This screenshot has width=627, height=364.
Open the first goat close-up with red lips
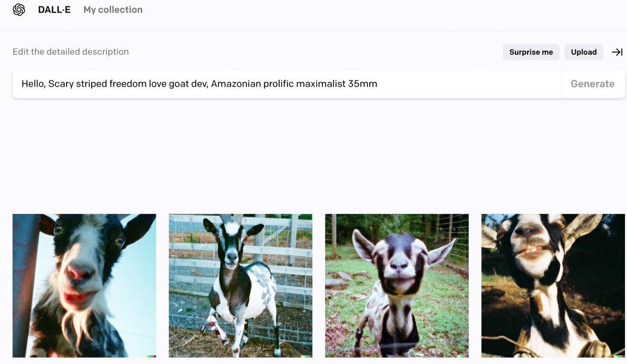tap(84, 286)
